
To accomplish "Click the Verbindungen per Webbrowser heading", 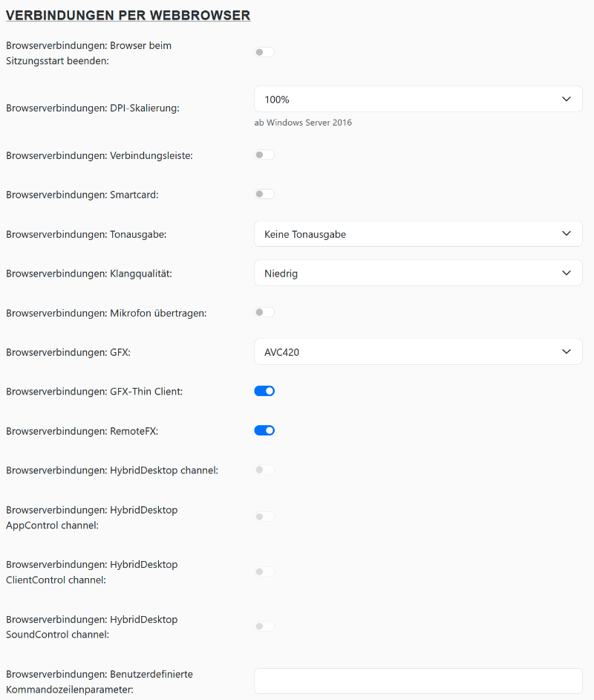I will point(128,15).
